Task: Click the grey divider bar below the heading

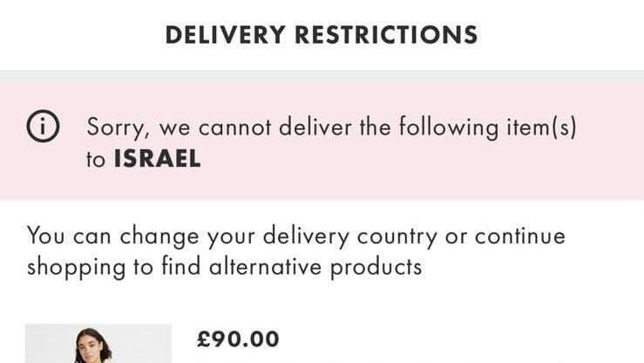Action: [322, 76]
